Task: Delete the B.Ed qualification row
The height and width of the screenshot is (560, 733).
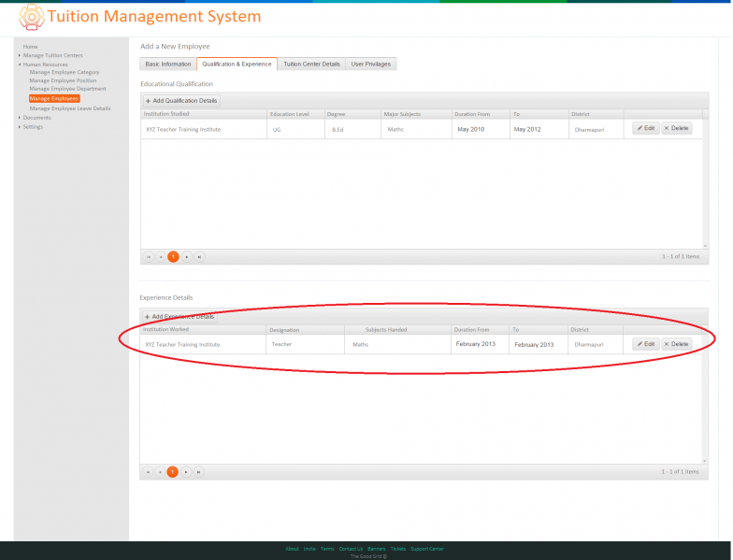Action: (x=677, y=128)
